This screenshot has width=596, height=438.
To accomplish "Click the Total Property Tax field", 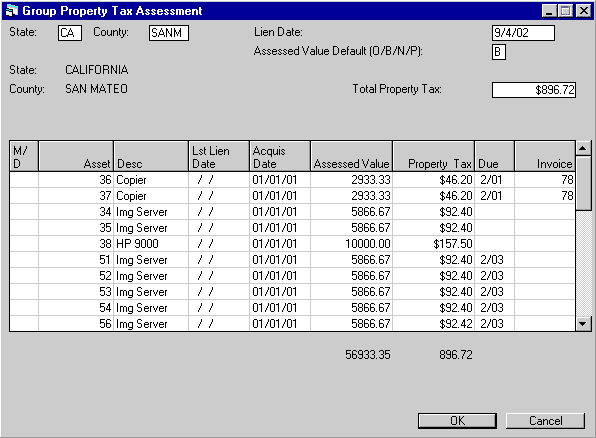I will coord(534,90).
